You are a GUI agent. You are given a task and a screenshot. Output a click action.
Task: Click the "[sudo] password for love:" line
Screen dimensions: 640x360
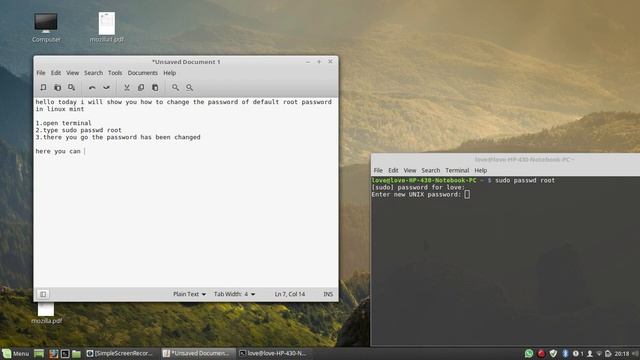(x=418, y=187)
